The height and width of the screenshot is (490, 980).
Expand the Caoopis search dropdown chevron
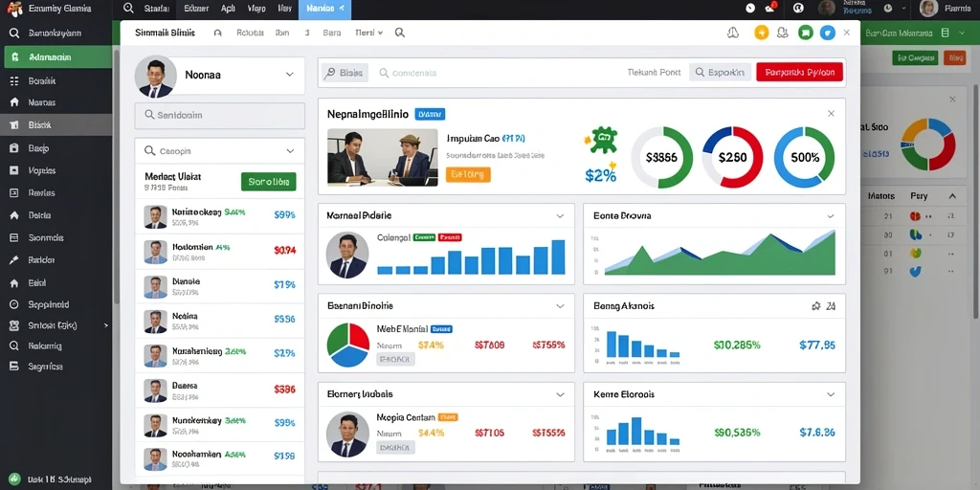point(289,150)
